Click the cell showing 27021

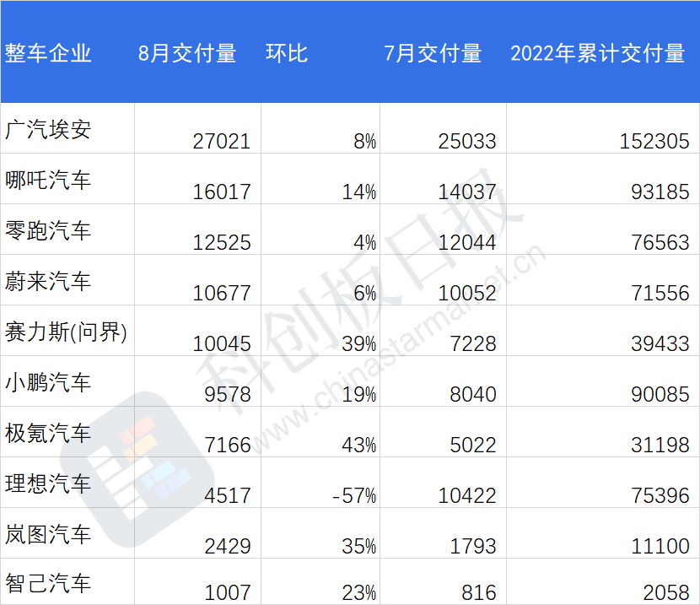pyautogui.click(x=222, y=141)
